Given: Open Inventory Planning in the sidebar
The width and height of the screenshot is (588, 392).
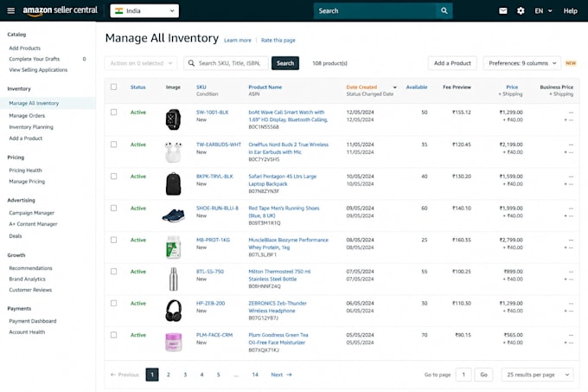Looking at the screenshot, I should [x=31, y=127].
